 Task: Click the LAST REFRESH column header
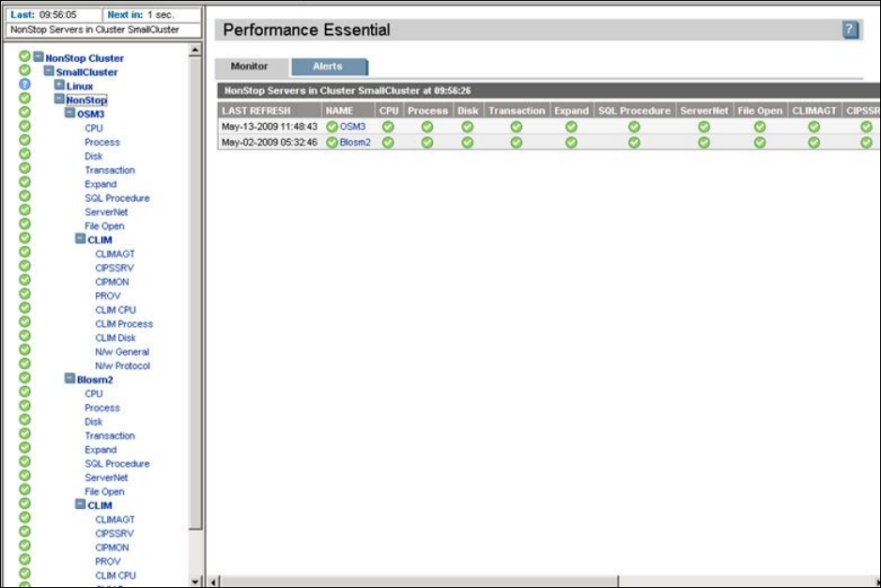click(270, 111)
